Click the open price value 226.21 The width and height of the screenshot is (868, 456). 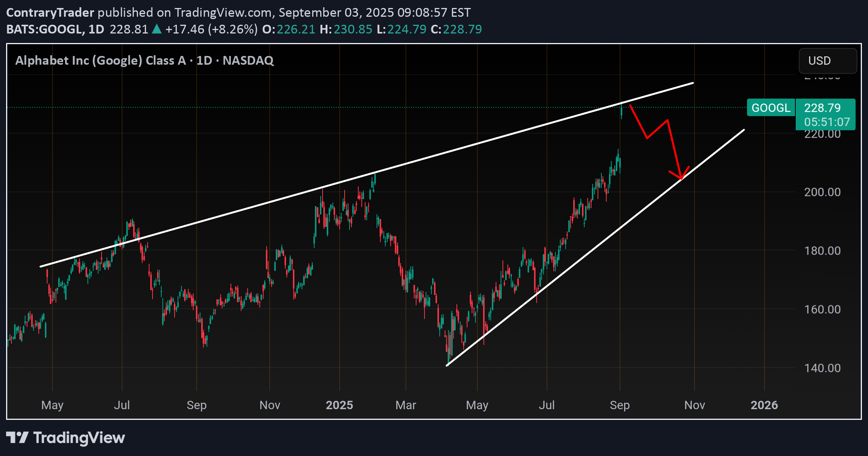point(296,29)
